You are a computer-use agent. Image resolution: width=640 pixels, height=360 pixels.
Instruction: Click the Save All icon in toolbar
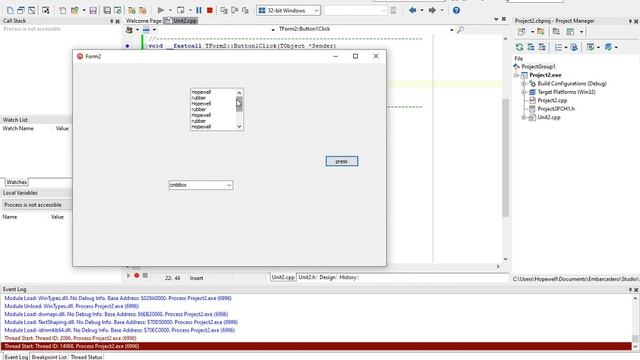pos(107,10)
